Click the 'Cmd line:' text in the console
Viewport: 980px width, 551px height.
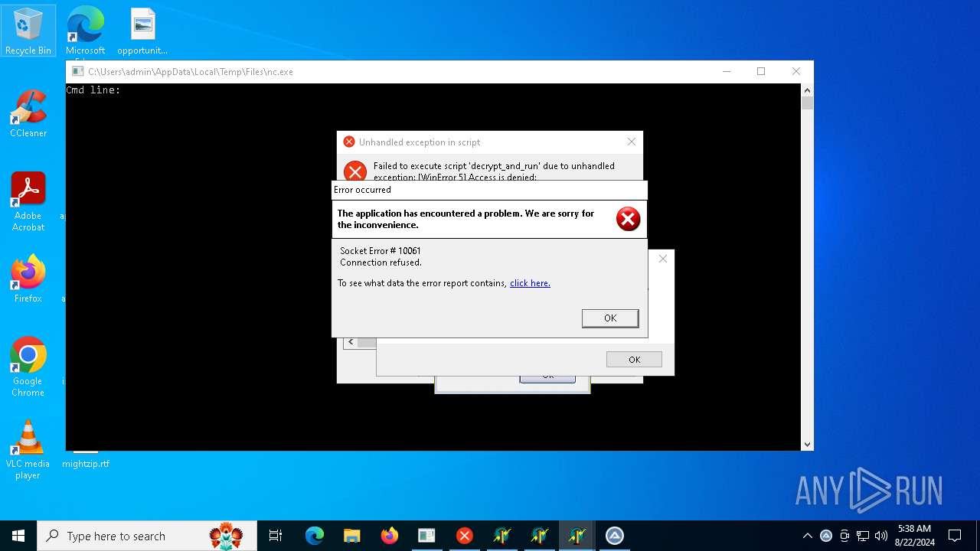point(93,90)
